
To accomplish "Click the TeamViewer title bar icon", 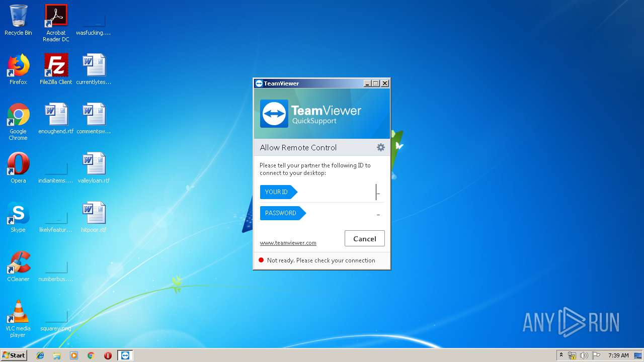I will 259,83.
